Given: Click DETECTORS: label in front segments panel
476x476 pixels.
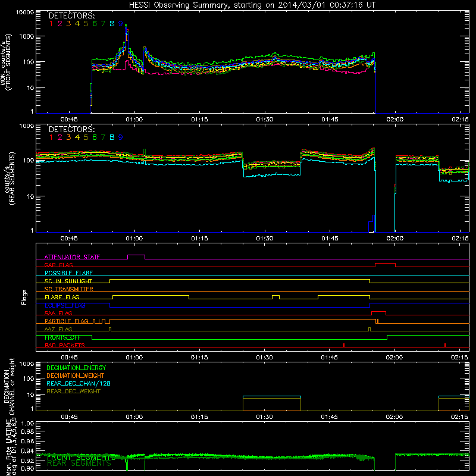Looking at the screenshot, I should coord(71,16).
